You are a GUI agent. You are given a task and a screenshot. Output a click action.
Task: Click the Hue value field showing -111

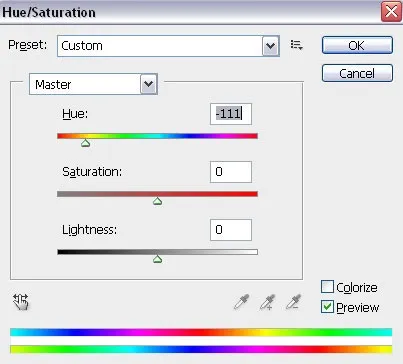pyautogui.click(x=231, y=114)
